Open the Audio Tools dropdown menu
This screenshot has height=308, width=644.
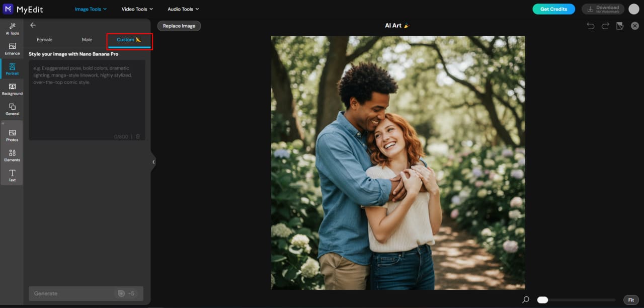(183, 9)
